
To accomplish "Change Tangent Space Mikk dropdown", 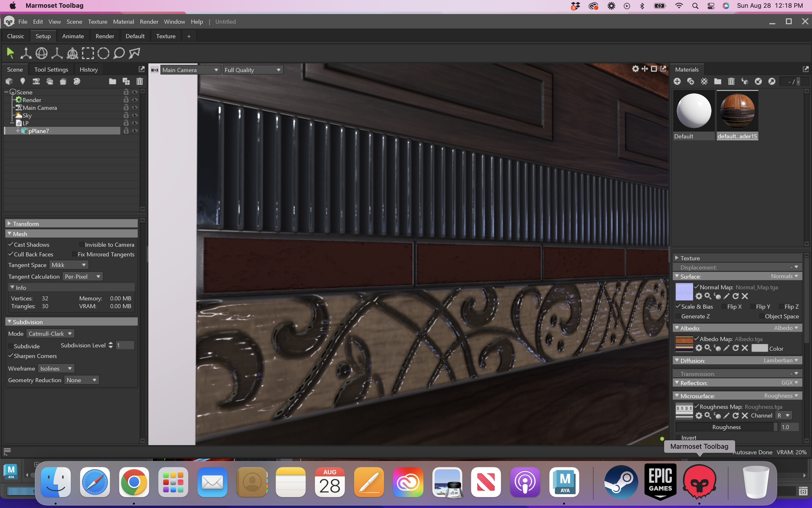I will (69, 265).
